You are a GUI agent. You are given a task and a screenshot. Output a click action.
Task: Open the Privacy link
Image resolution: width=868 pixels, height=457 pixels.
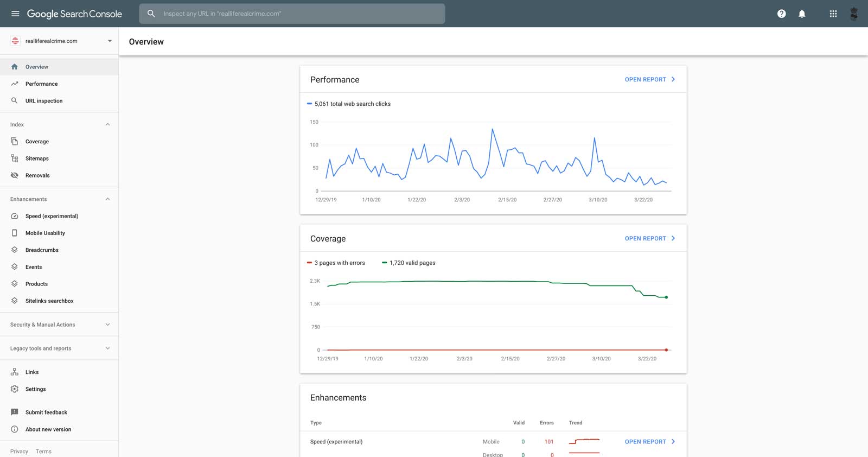click(x=19, y=451)
